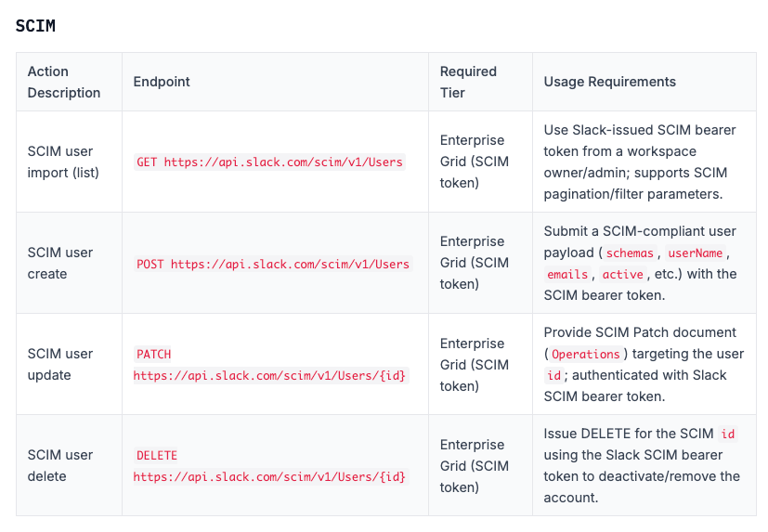Click the emails inline code tag
The image size is (768, 532).
pos(567,274)
